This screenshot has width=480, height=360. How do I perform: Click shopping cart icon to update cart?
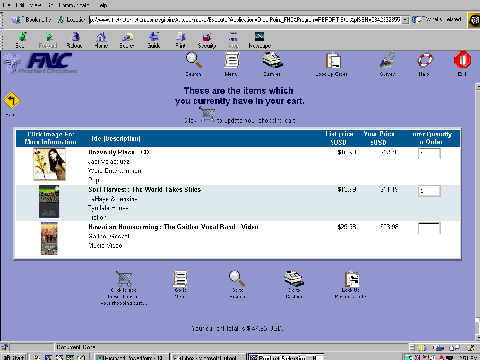click(207, 114)
